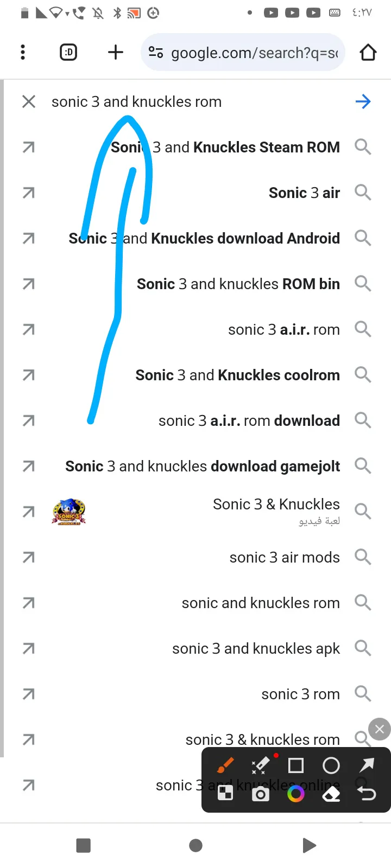391x868 pixels.
Task: Add a new tab with plus icon
Action: [116, 52]
